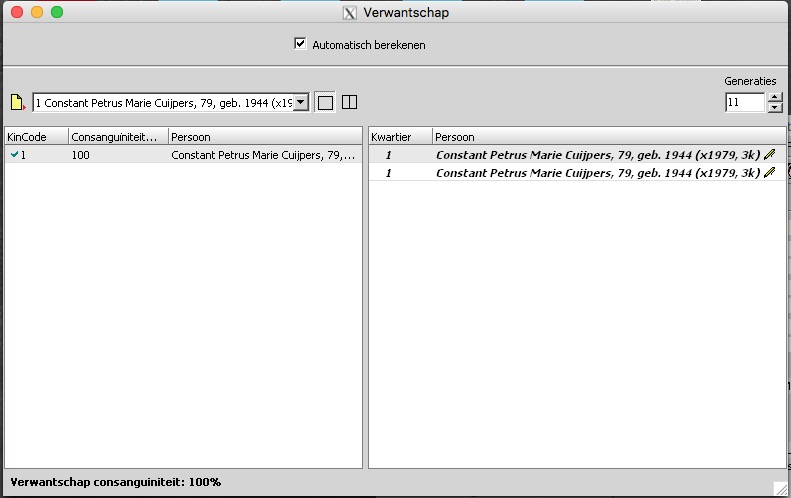The height and width of the screenshot is (498, 791).
Task: Click the pencil icon on second Kwartier row
Action: [x=769, y=173]
